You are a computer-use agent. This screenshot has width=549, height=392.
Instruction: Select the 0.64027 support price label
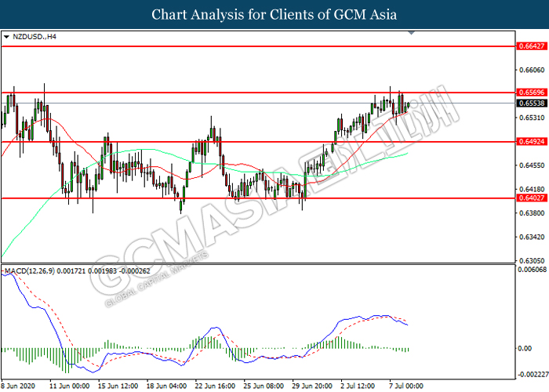532,198
